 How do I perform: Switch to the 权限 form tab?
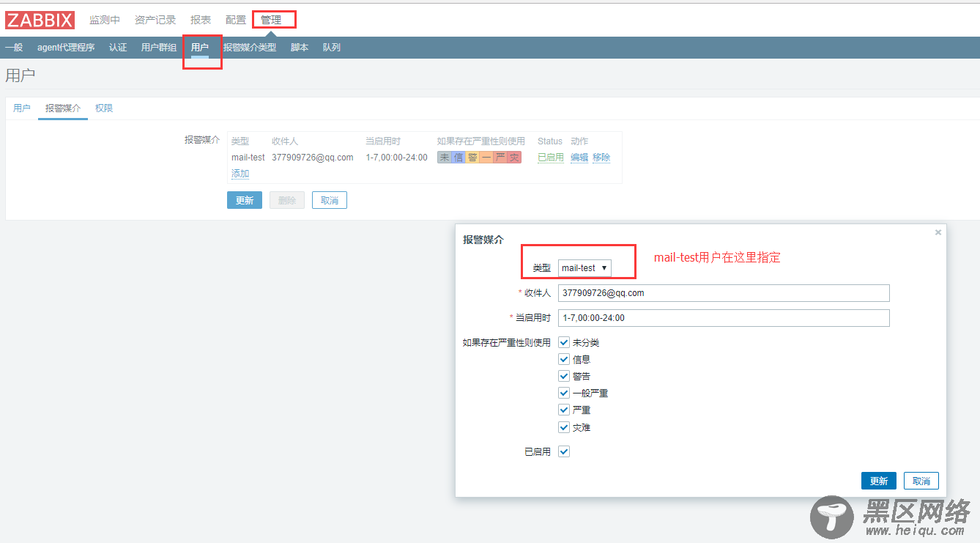[104, 108]
